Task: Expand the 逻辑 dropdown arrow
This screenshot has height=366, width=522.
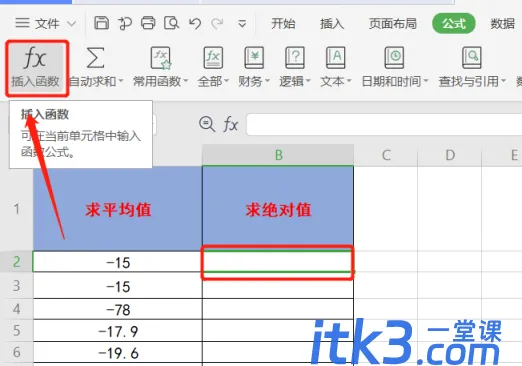Action: tap(308, 81)
